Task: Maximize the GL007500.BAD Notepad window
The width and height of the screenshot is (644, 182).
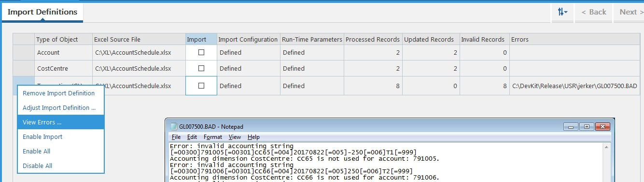Action: (587, 126)
